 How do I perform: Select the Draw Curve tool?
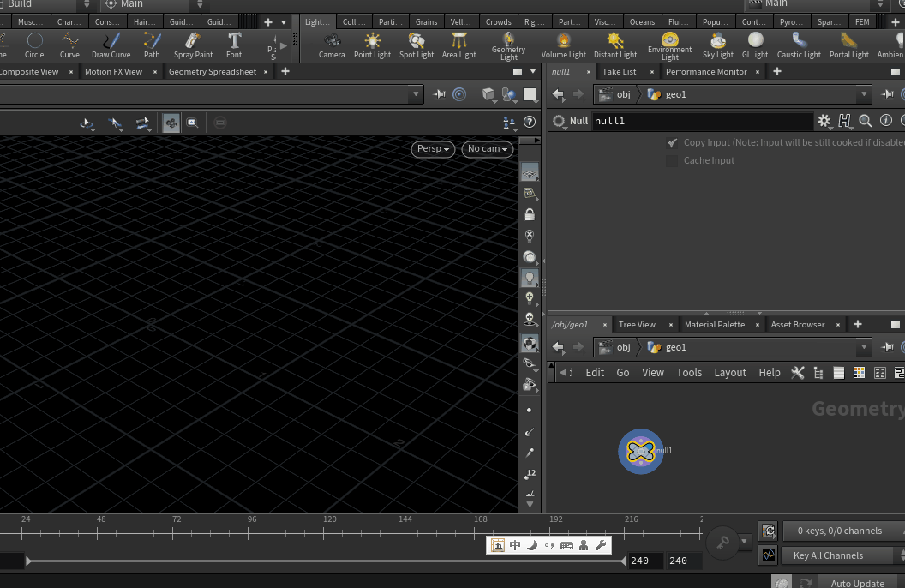111,45
